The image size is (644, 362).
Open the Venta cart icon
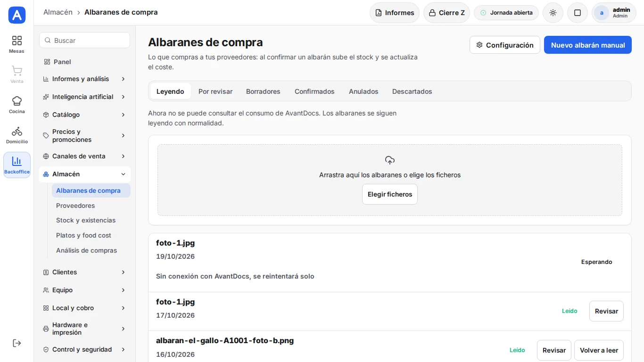pos(17,71)
